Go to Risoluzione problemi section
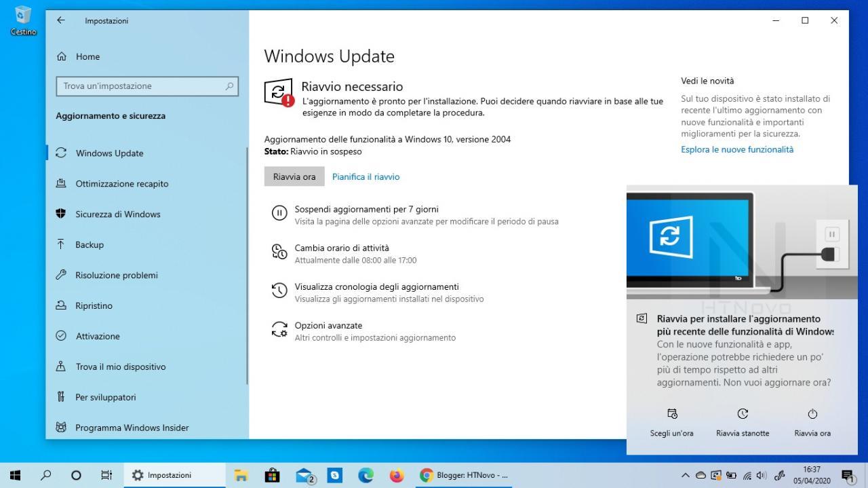Image resolution: width=868 pixels, height=488 pixels. (116, 276)
